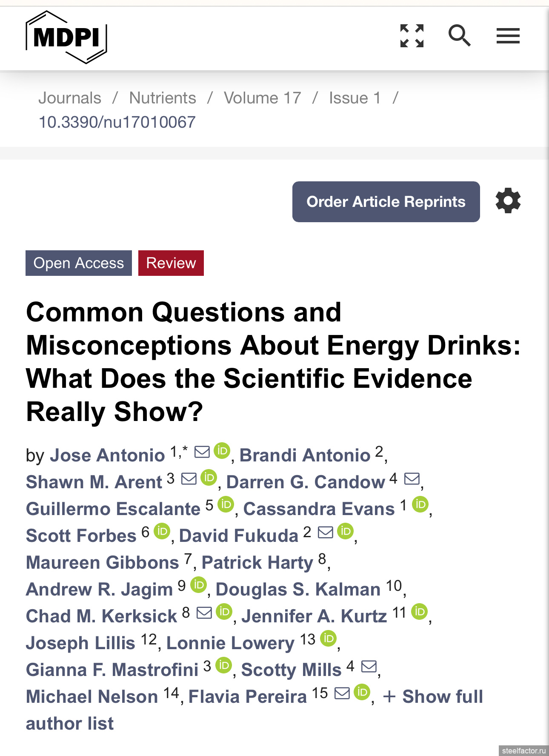Navigate to Volume 17 breadcrumb

263,98
